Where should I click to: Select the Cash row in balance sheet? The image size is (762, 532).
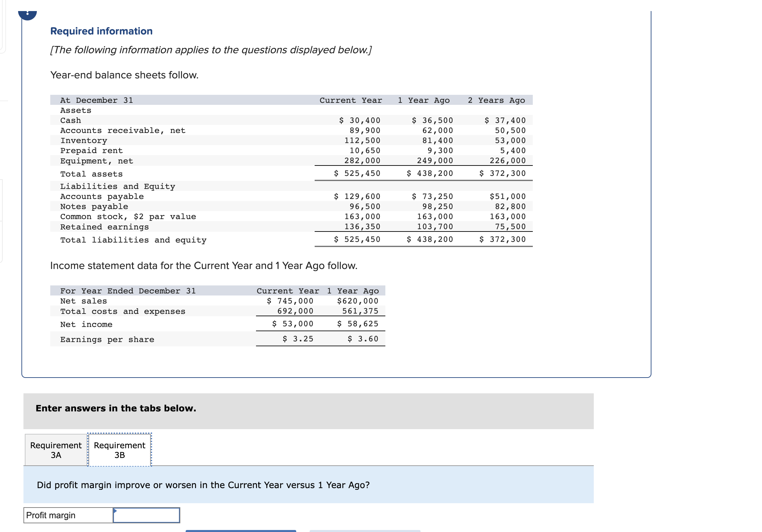[70, 120]
